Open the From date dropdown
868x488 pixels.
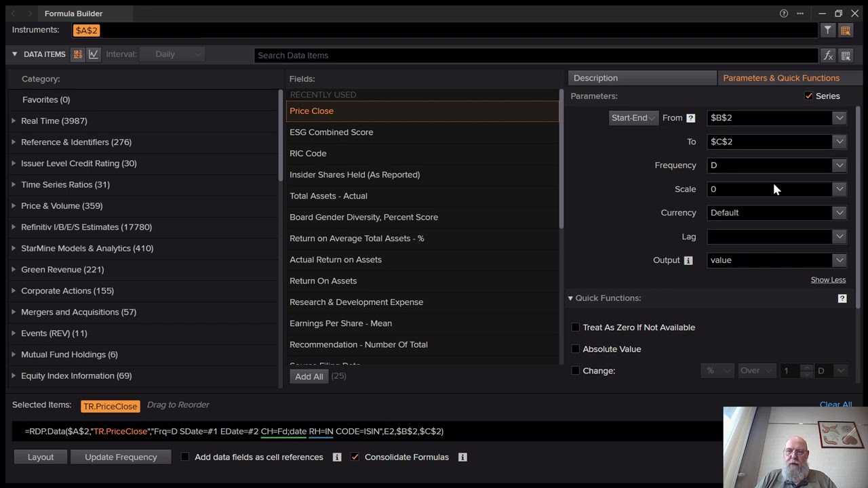point(840,118)
